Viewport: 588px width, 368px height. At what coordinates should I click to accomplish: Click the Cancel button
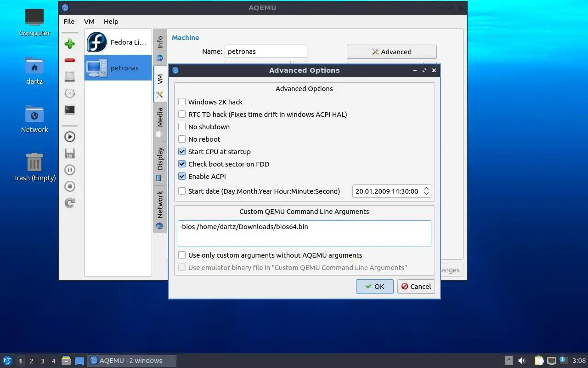[416, 286]
